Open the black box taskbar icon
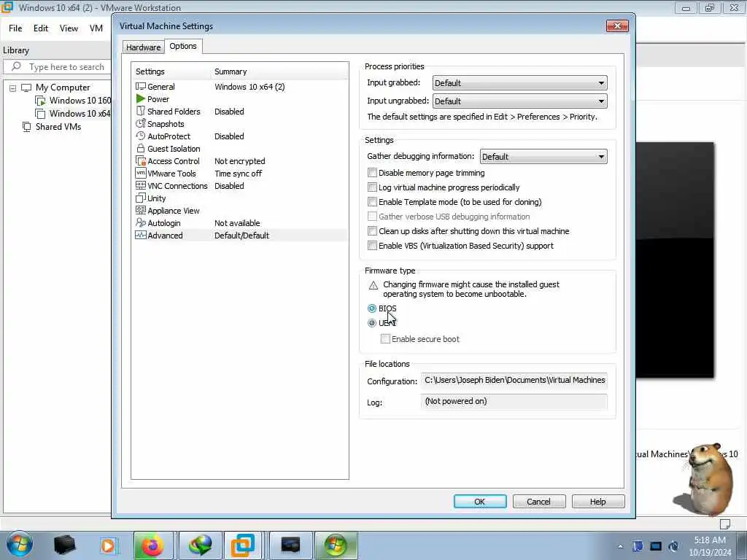The height and width of the screenshot is (560, 747). (65, 545)
